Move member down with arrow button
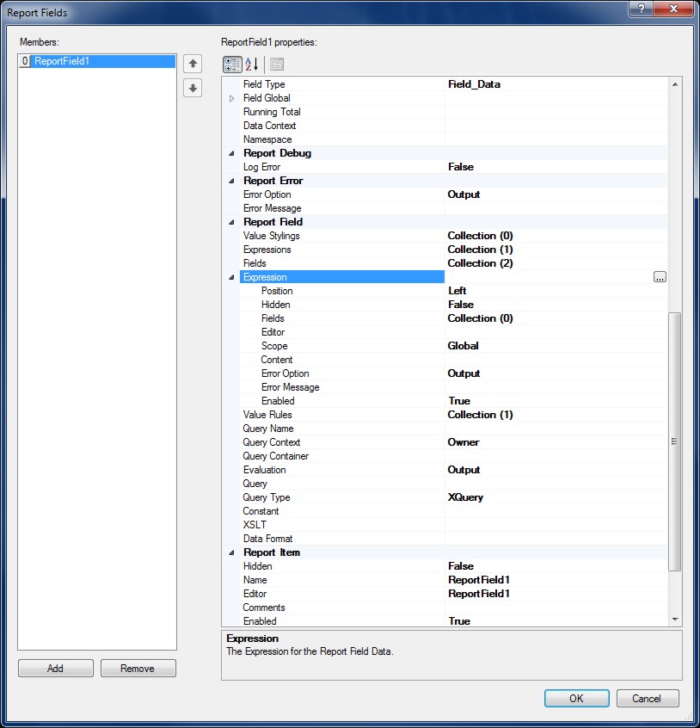The width and height of the screenshot is (700, 728). pyautogui.click(x=193, y=88)
